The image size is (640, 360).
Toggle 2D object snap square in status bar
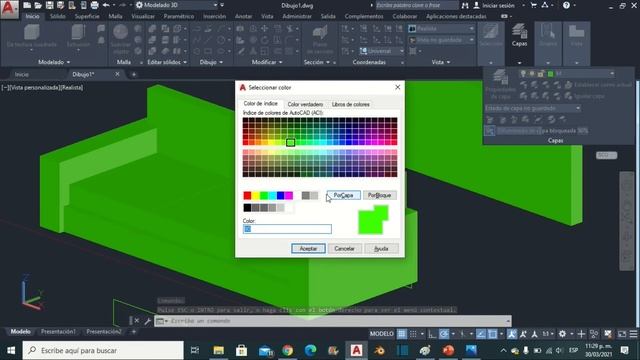pyautogui.click(x=493, y=334)
